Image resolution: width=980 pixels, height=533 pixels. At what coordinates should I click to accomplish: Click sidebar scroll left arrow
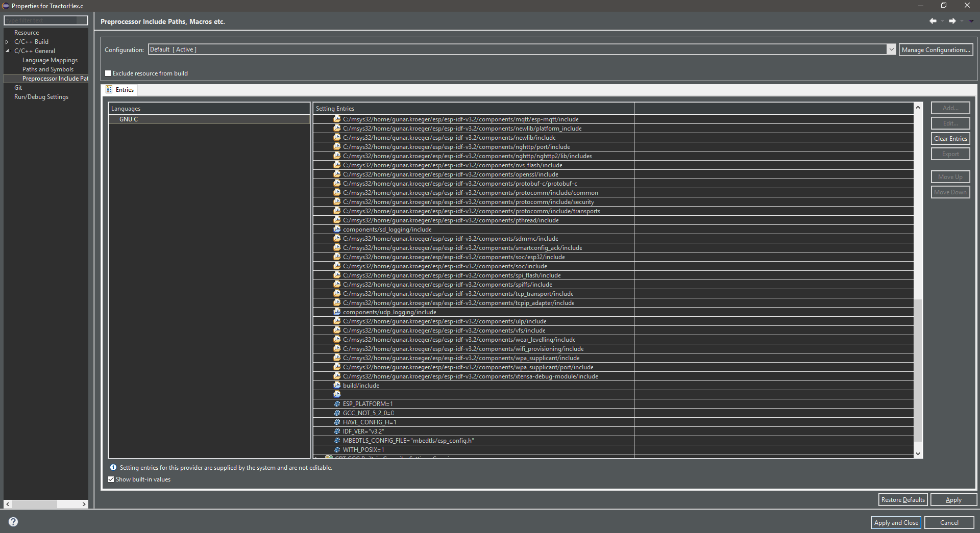tap(8, 504)
